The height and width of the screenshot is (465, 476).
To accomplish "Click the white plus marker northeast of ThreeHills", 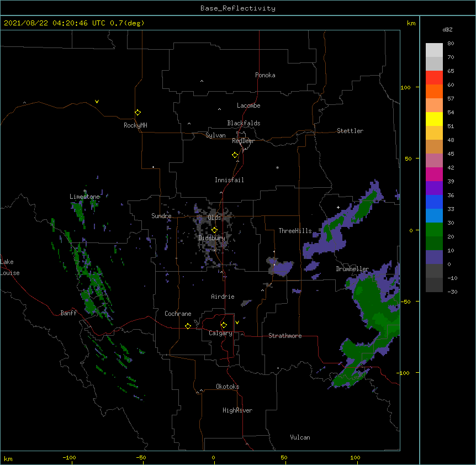I will coord(338,207).
